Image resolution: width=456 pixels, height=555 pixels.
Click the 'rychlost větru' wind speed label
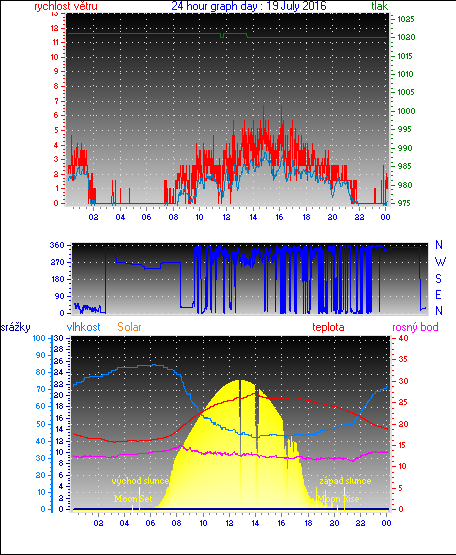coord(66,6)
